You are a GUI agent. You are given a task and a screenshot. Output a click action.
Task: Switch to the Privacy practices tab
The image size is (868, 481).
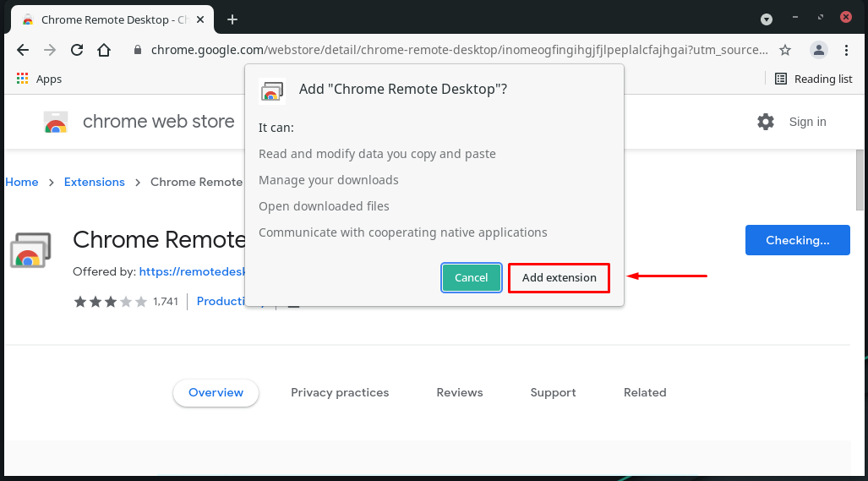(x=340, y=393)
